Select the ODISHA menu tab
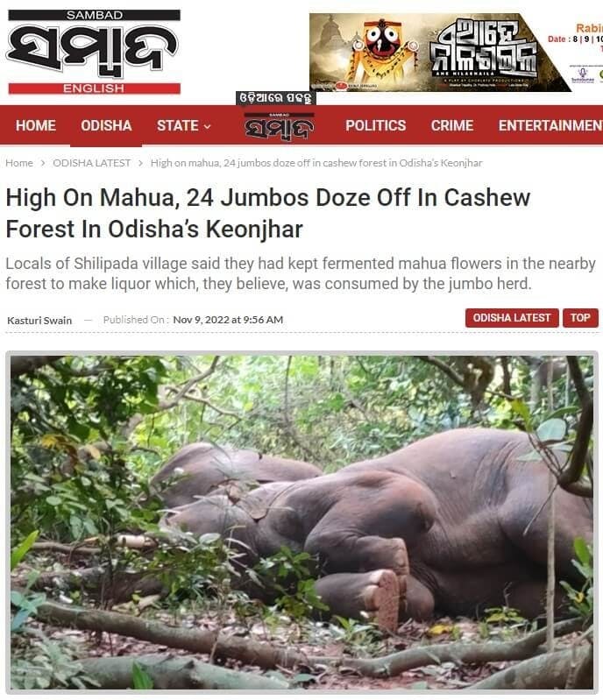Viewport: 603px width, 700px height. 106,126
